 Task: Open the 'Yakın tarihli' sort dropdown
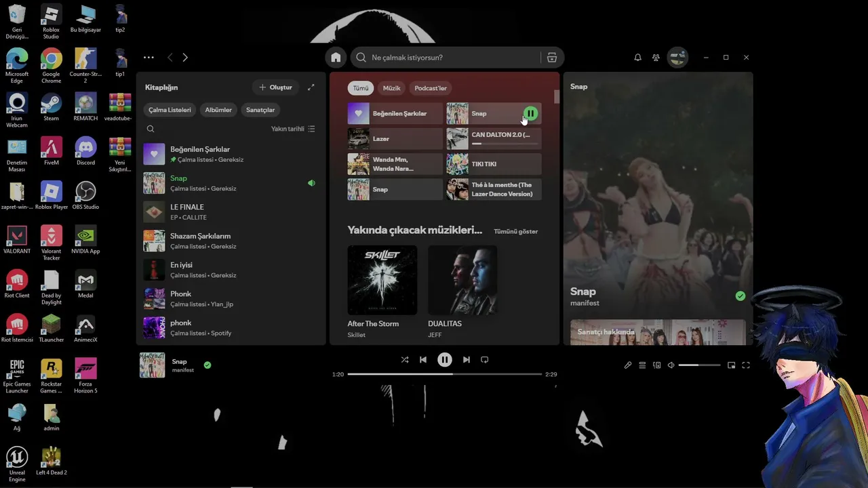(x=293, y=129)
